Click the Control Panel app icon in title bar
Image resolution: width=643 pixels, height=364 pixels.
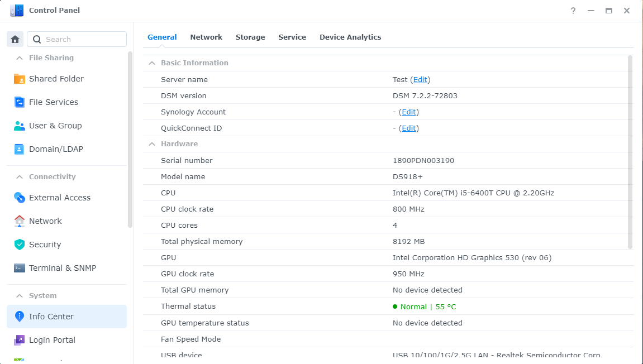[17, 10]
